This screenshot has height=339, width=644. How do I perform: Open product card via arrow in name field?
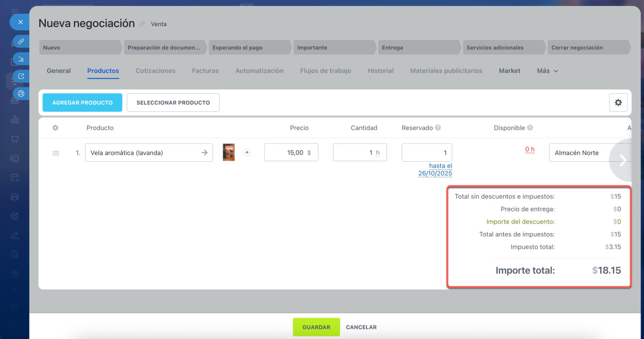(204, 153)
